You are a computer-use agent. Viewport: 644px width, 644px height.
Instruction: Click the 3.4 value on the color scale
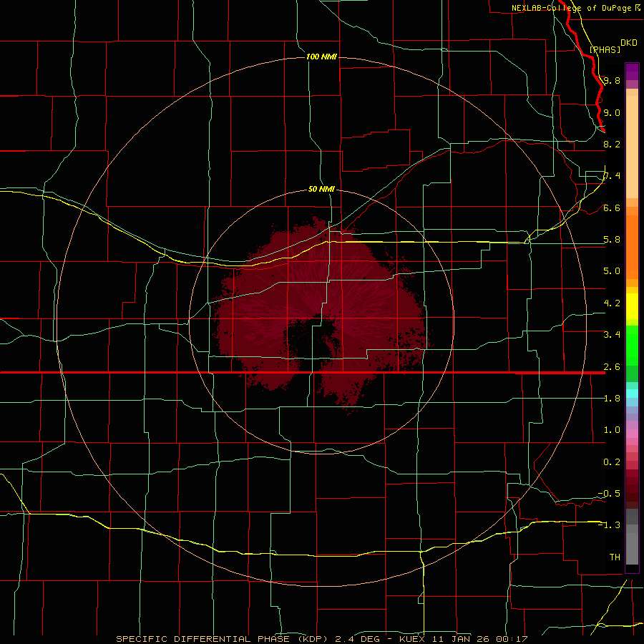[x=612, y=335]
